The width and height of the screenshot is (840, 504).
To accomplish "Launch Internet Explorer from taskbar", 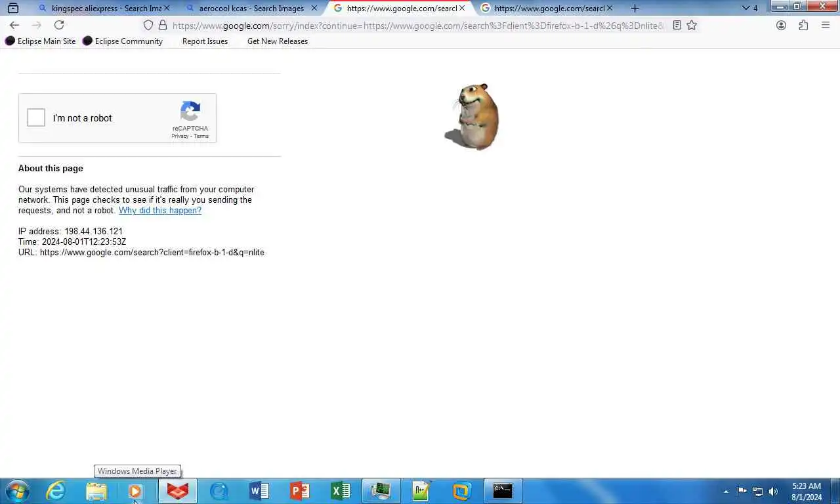I will click(x=56, y=491).
